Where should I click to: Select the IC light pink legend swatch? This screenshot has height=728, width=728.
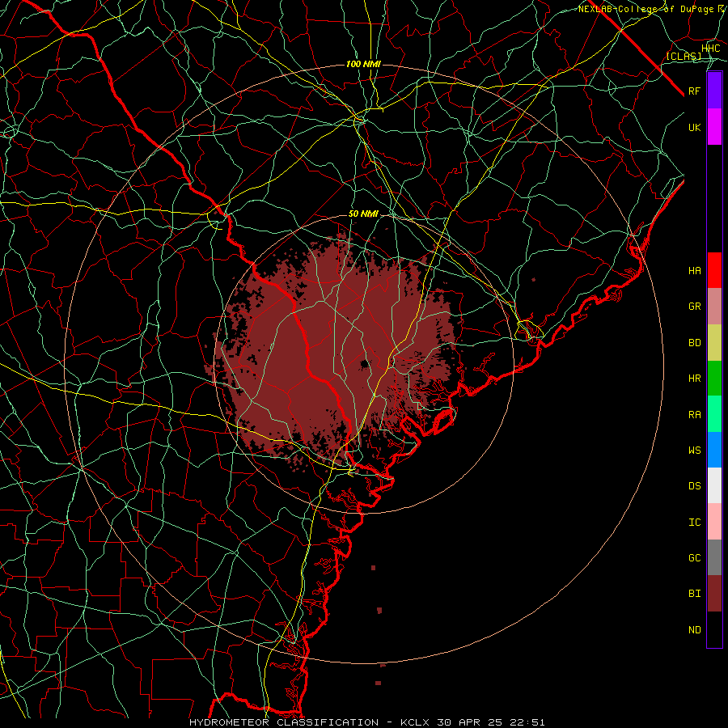click(714, 522)
